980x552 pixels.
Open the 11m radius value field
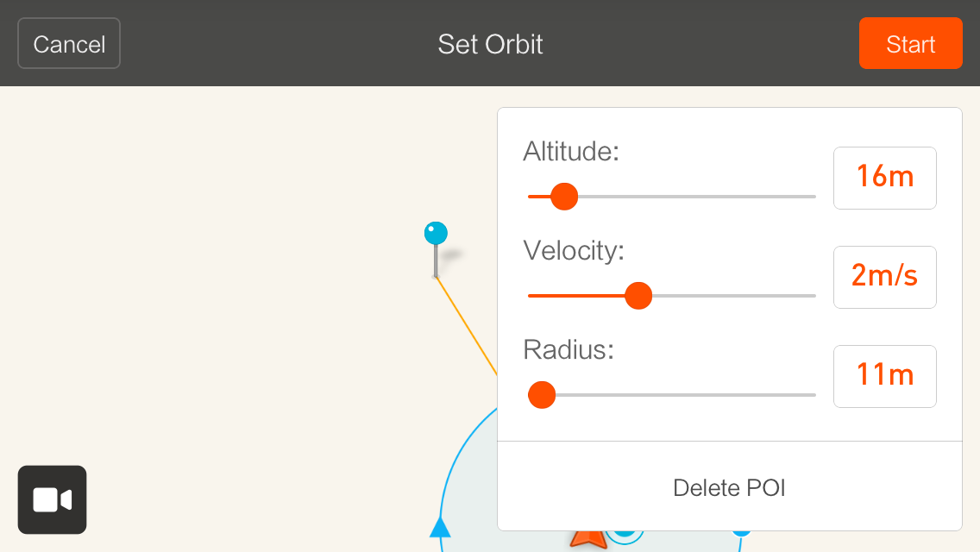coord(885,376)
